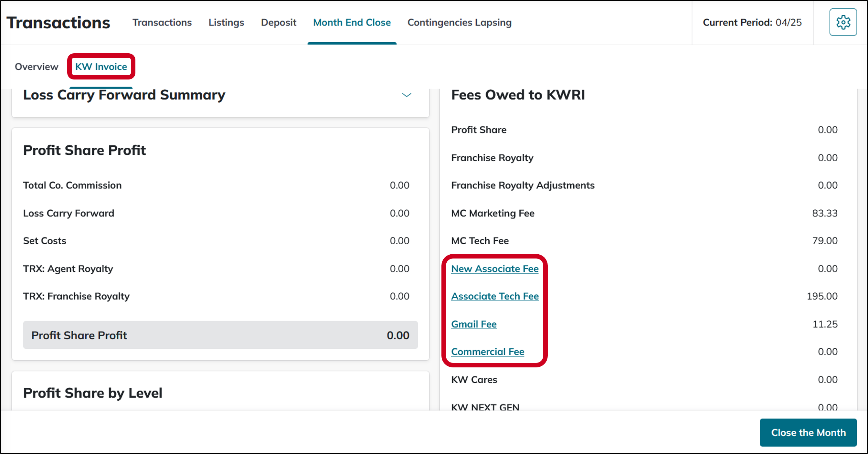Click the Loss Carry Forward row label
Viewport: 868px width, 454px height.
coord(69,213)
